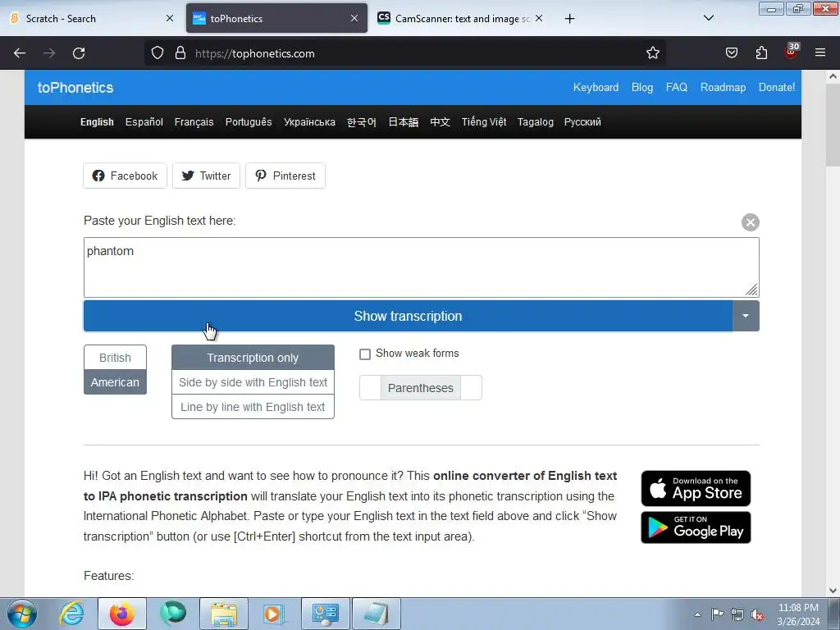Open the tracking protection shield icon
Viewport: 840px width, 630px height.
(157, 53)
